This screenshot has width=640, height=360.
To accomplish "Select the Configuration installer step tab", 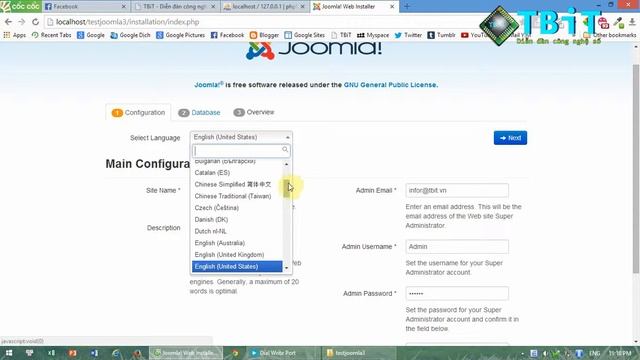I will click(138, 113).
